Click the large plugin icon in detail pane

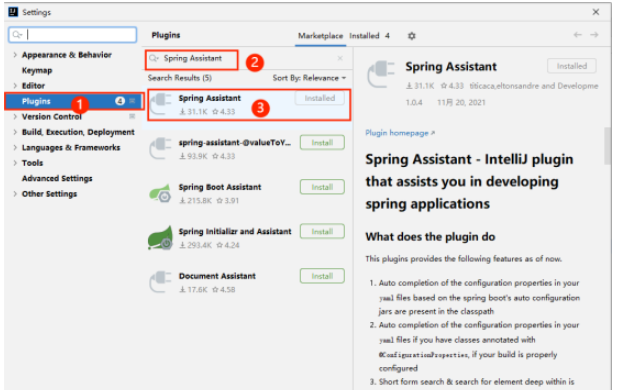[381, 74]
